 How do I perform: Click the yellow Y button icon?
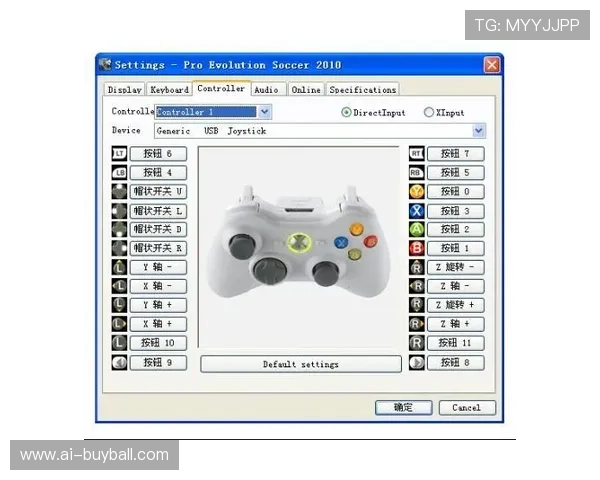click(417, 191)
